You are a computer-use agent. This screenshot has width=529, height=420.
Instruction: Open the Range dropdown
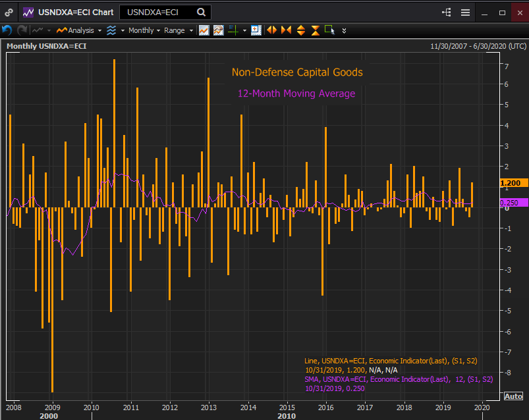[x=178, y=30]
